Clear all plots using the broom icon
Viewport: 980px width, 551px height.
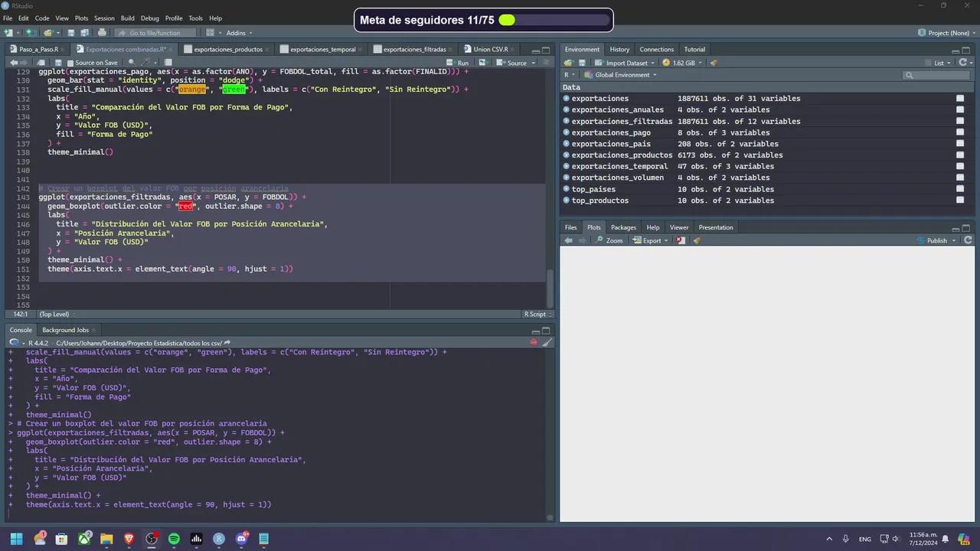697,240
